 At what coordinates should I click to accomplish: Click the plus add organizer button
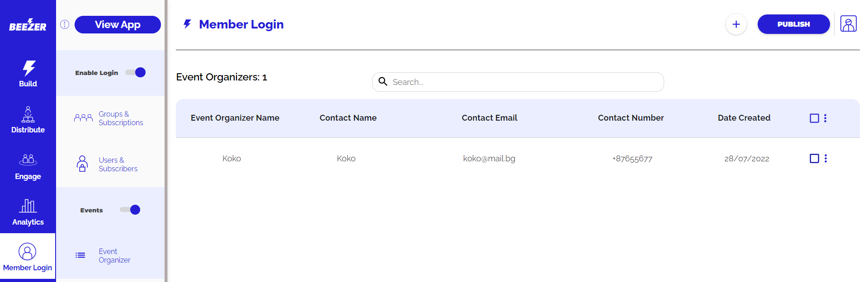tap(736, 24)
